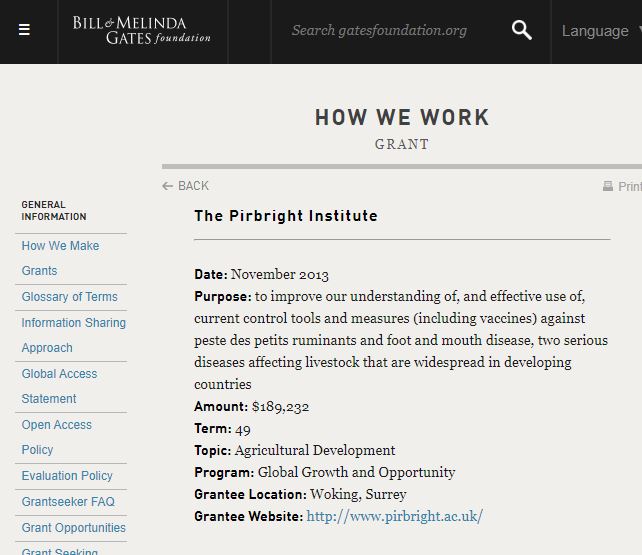Click The Pirbright Institute heading
Viewport: 642px width, 555px height.
point(286,216)
